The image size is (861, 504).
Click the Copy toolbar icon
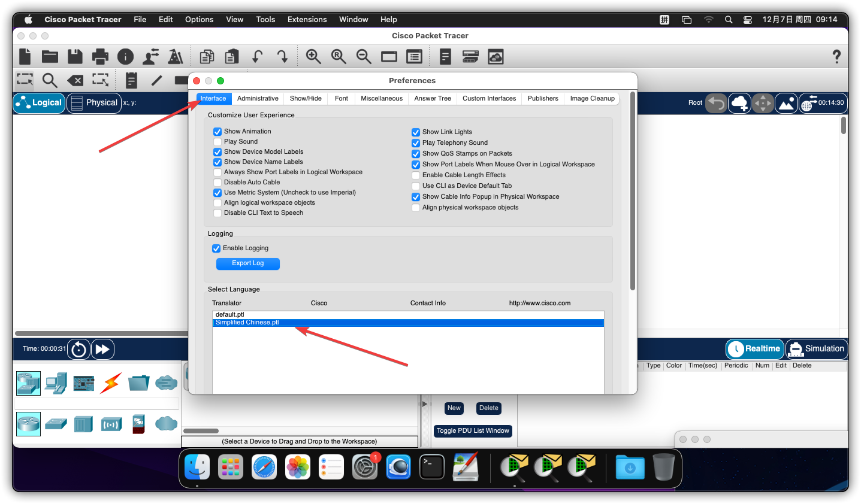207,57
